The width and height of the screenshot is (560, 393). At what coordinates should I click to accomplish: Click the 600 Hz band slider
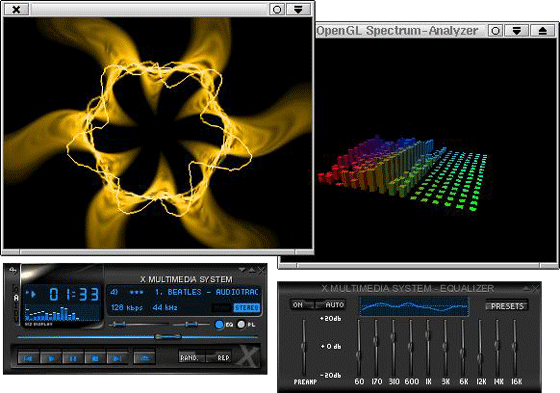pos(411,347)
